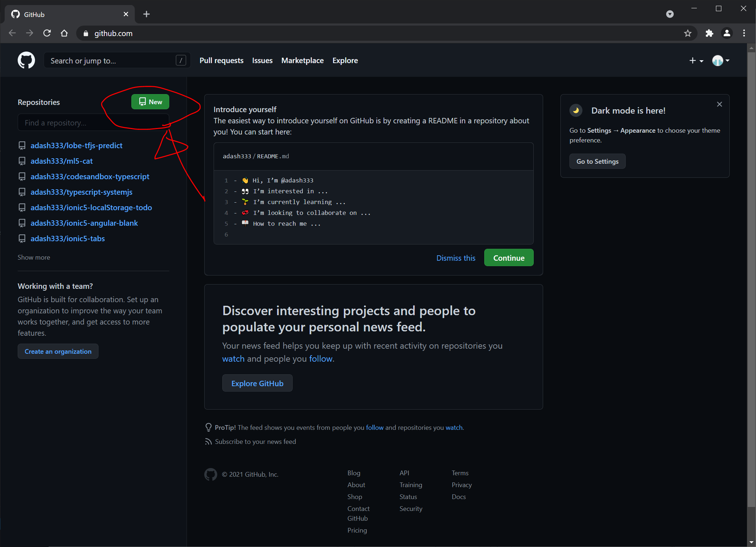Close the GitHub browser tab
The width and height of the screenshot is (756, 547).
tap(126, 14)
